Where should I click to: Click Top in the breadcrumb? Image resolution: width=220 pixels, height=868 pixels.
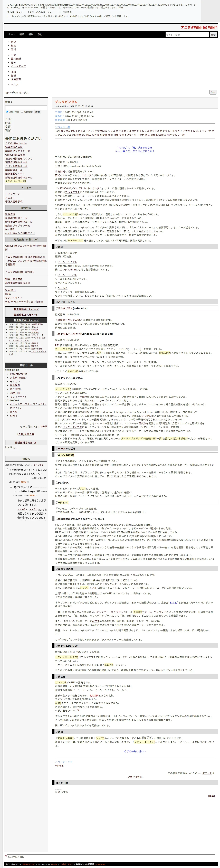[x=6, y=93]
